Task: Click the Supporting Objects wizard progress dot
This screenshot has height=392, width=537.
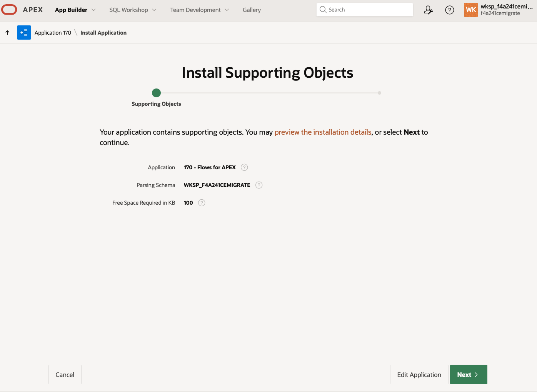Action: coord(156,93)
